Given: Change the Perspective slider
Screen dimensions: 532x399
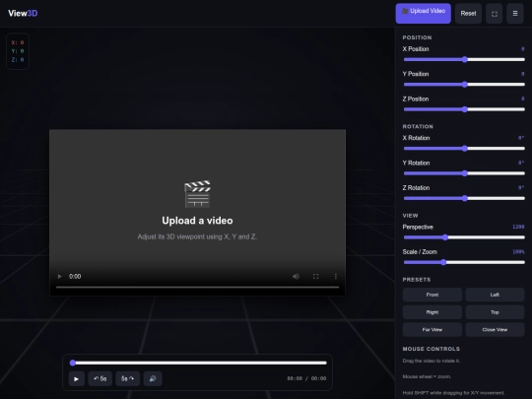Looking at the screenshot, I should pos(464,237).
